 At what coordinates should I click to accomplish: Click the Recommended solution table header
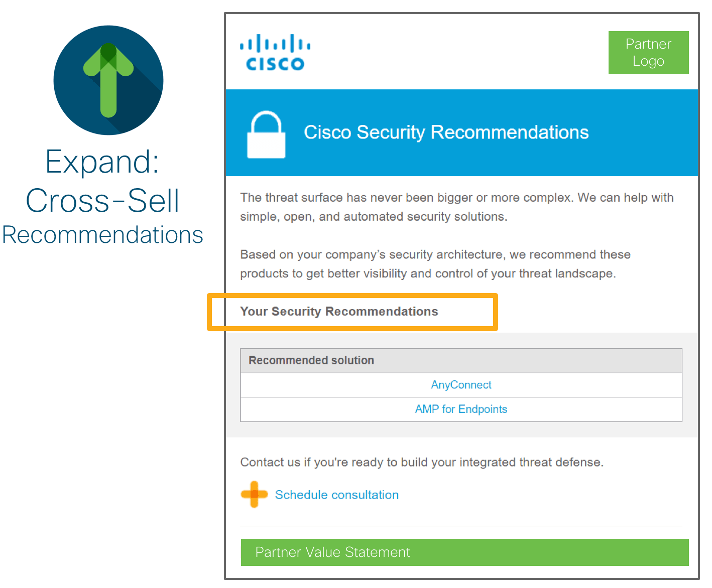[461, 361]
